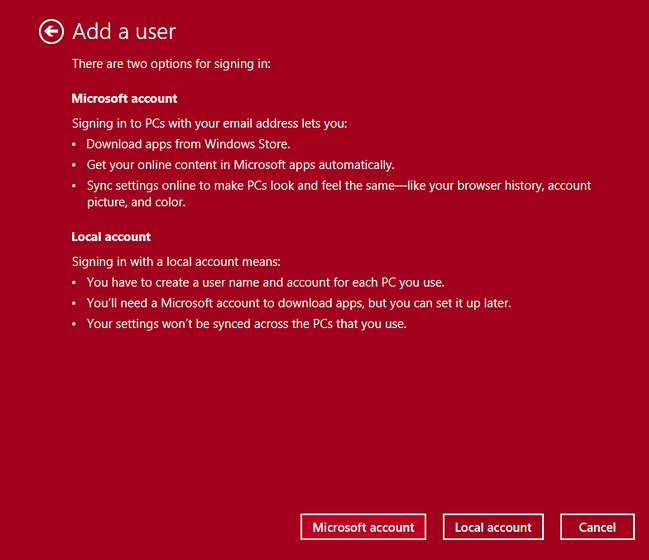Click bullet dot before 'Your settings won't'
This screenshot has height=560, width=649.
pos(75,325)
